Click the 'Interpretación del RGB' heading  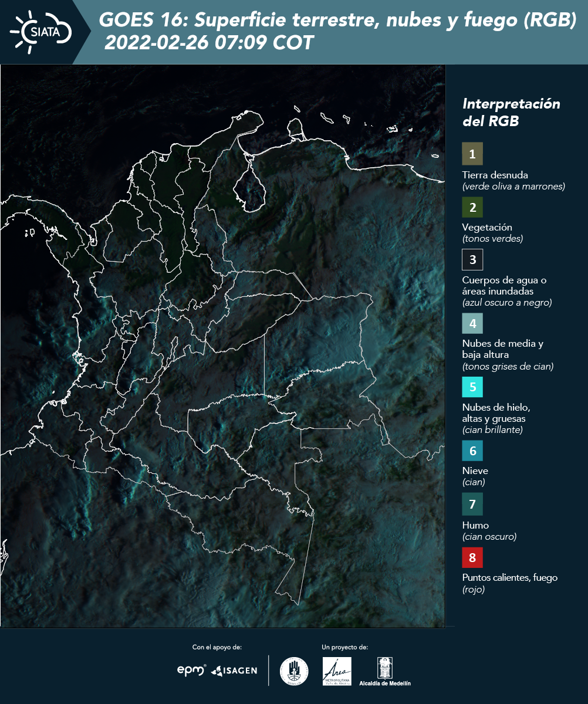click(511, 113)
